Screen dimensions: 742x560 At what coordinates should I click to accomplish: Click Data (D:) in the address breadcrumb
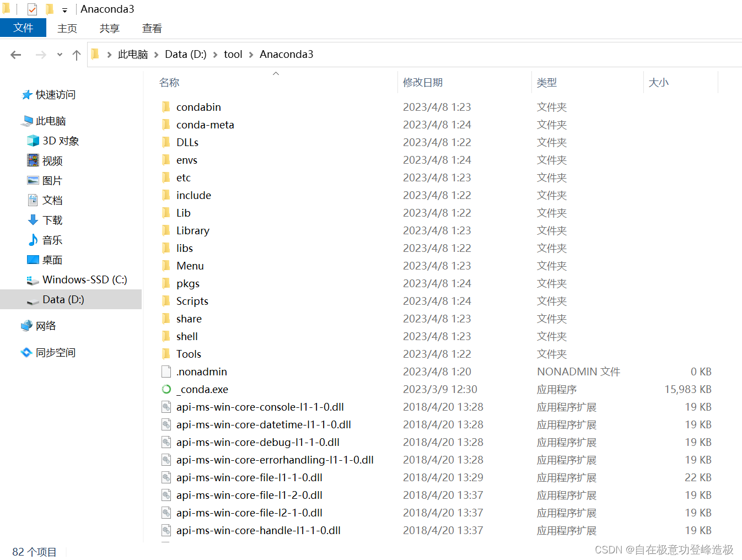point(186,54)
